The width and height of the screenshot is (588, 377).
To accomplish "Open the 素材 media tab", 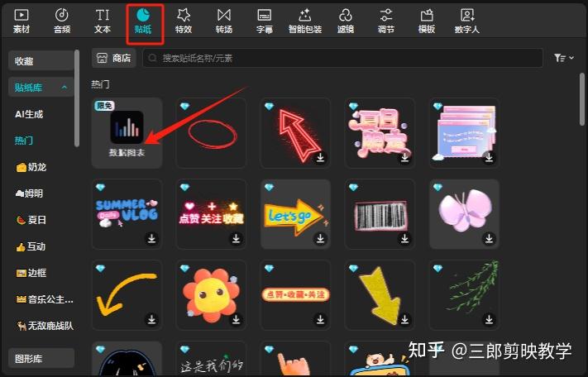I will tap(22, 21).
